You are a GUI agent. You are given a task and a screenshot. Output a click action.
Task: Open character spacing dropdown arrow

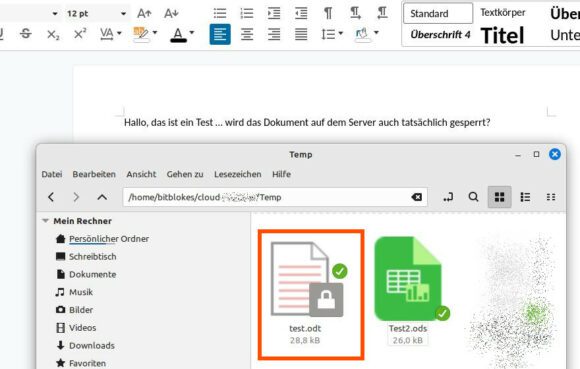tap(119, 33)
